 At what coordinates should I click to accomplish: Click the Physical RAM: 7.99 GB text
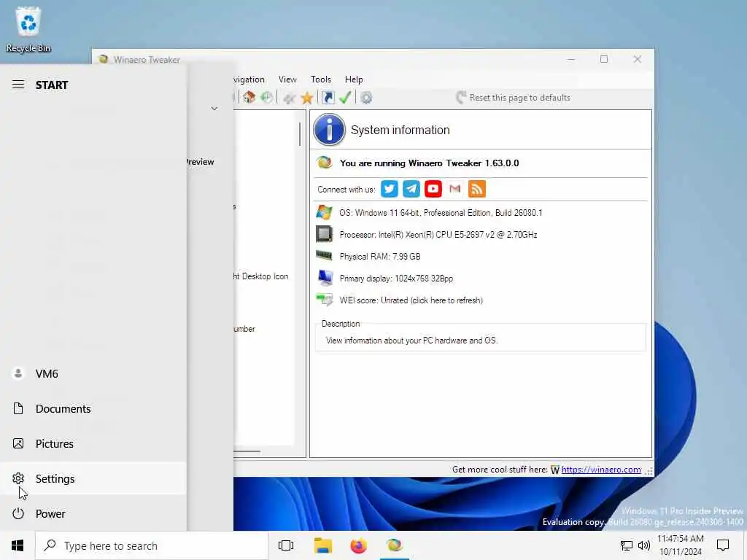(380, 257)
